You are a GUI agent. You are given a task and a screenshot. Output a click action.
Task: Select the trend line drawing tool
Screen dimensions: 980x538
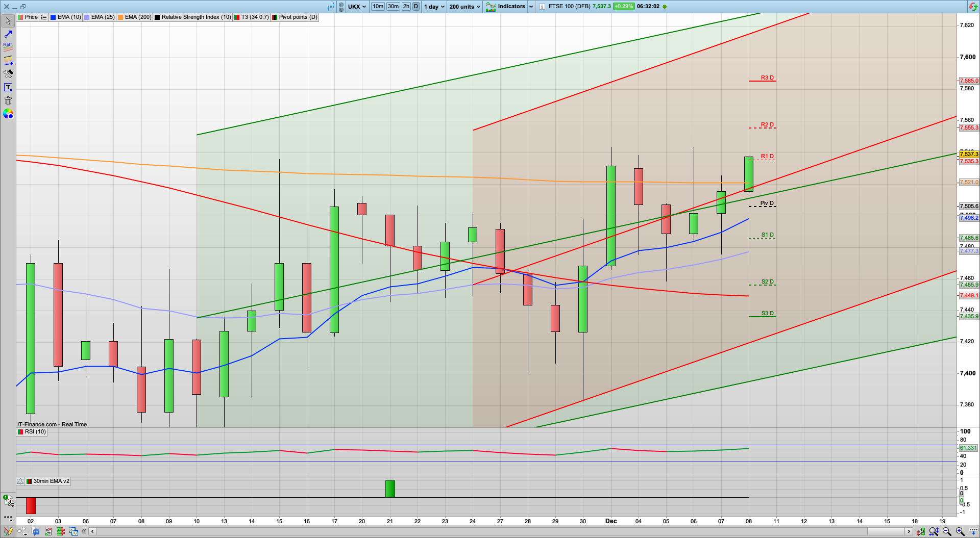8,34
